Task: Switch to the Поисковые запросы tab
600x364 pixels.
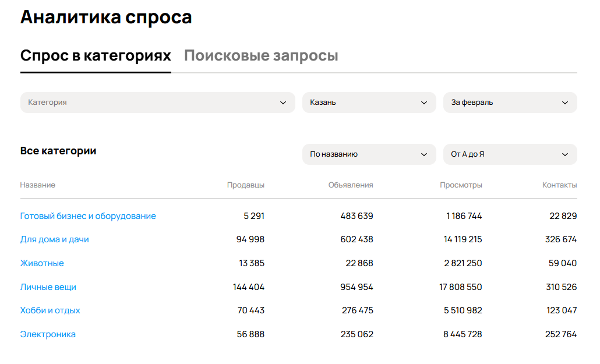Action: pos(260,55)
